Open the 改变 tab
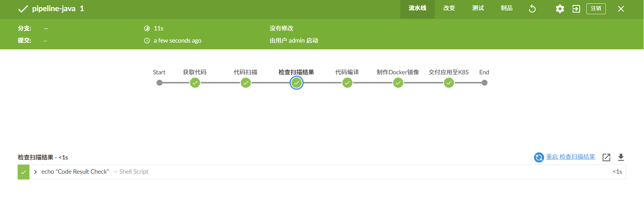Viewport: 644px width, 198px height. click(x=449, y=8)
